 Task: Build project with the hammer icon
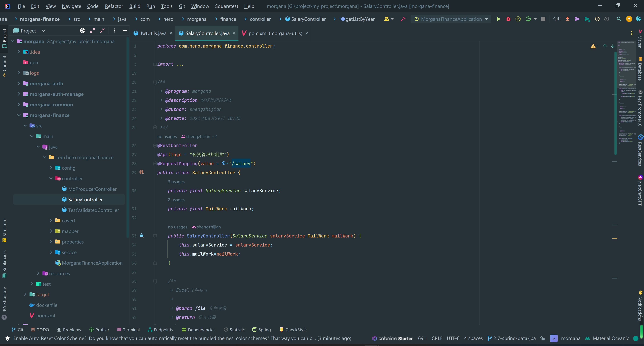coord(403,19)
